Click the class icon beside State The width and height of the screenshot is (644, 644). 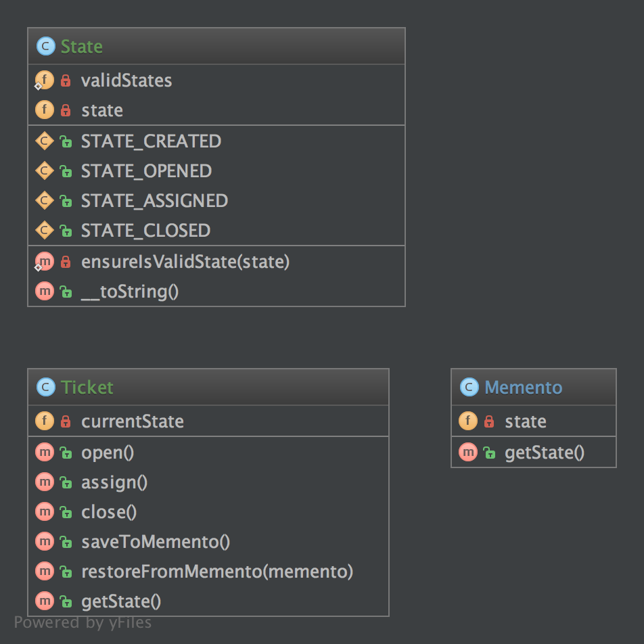tap(45, 47)
